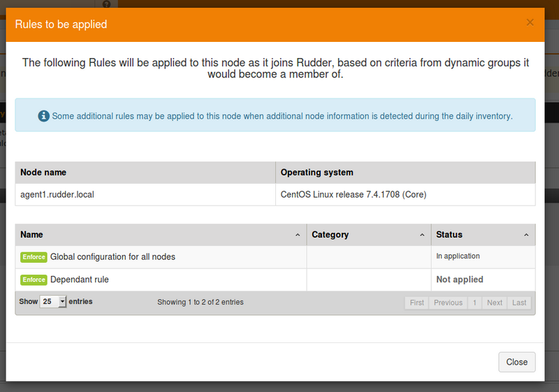This screenshot has height=392, width=559.
Task: Go to Last page of entries
Action: [519, 303]
